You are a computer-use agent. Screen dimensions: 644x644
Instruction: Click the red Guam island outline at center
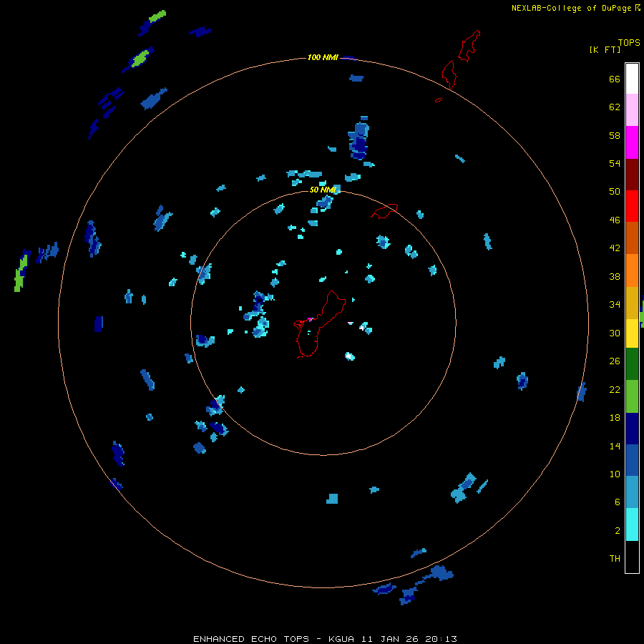320,324
